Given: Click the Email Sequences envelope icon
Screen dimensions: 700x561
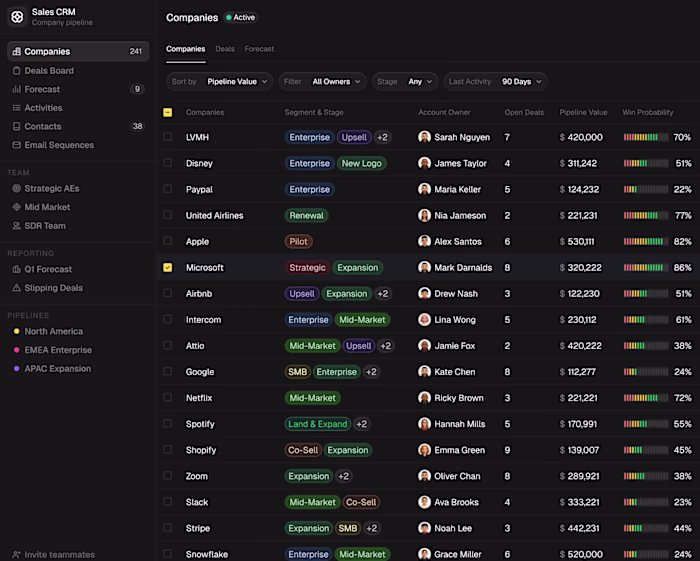Looking at the screenshot, I should coord(17,145).
